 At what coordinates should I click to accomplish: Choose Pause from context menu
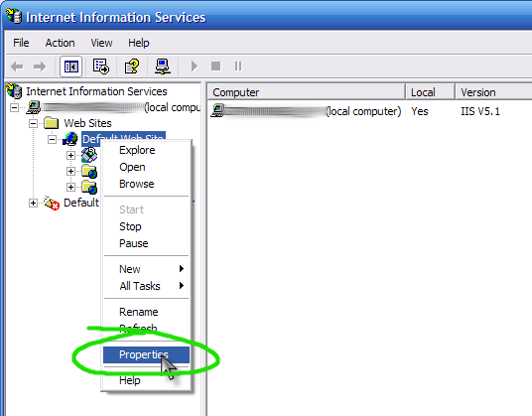tap(146, 243)
